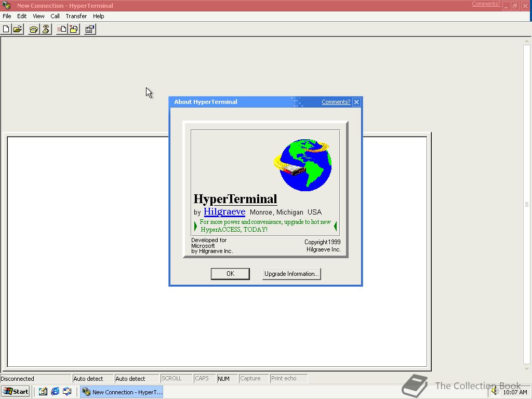Click the Show Desktop quick launch icon

[x=43, y=392]
